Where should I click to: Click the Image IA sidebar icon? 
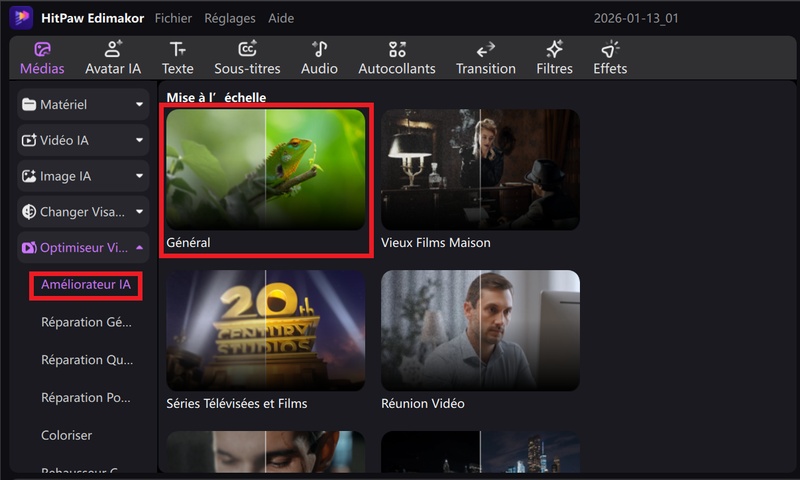(x=29, y=176)
